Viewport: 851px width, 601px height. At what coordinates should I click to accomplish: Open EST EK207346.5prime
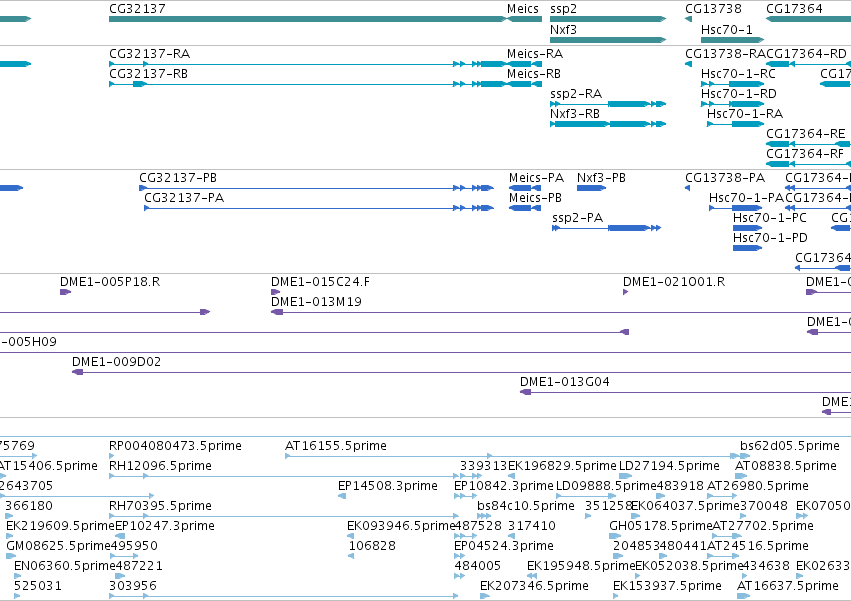point(534,586)
